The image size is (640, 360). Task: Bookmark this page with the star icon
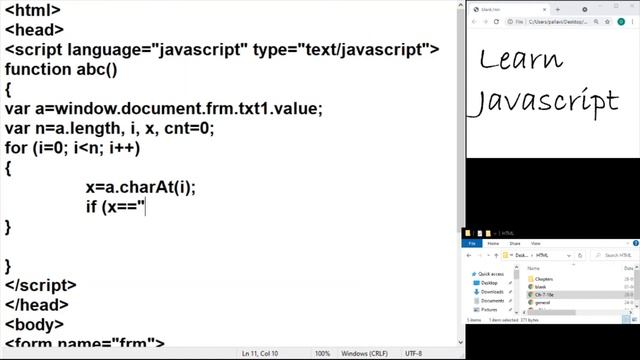(x=607, y=22)
